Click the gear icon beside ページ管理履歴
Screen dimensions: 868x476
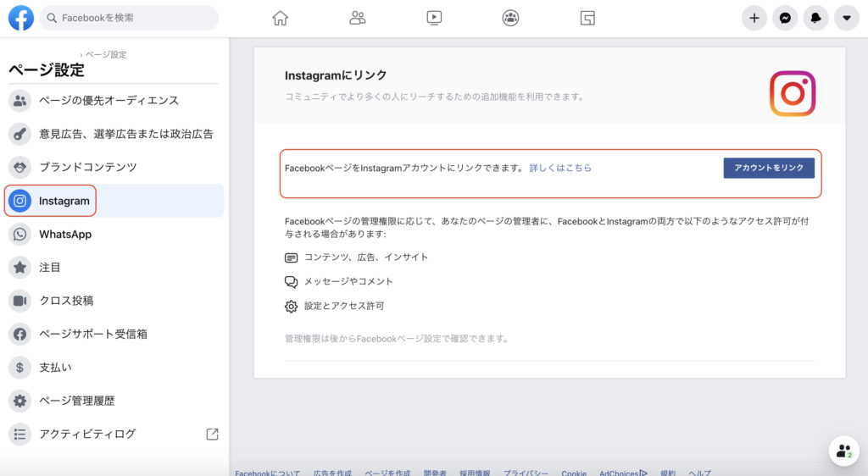click(20, 401)
